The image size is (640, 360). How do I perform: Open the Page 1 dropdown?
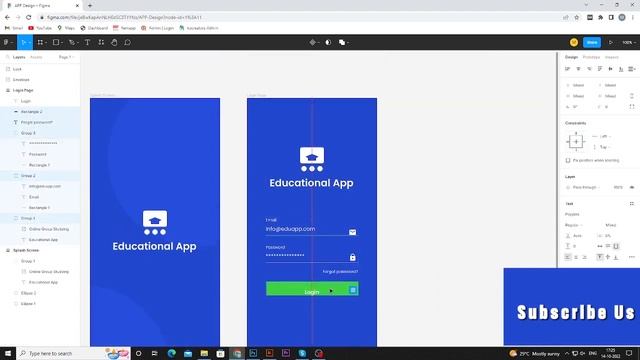click(66, 57)
